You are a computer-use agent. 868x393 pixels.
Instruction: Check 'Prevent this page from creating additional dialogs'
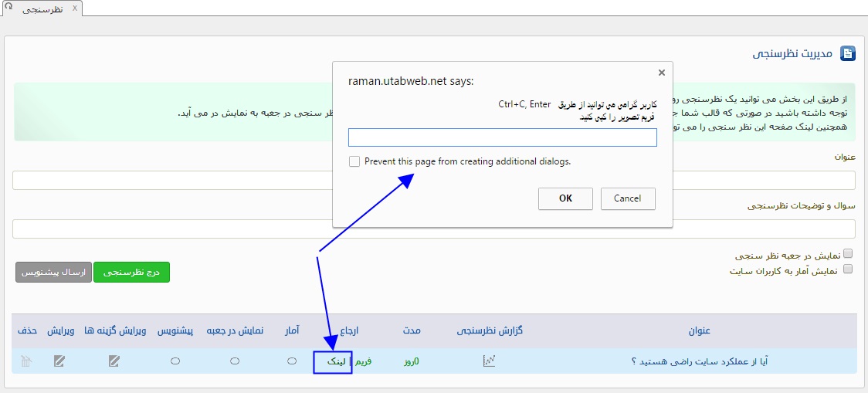pyautogui.click(x=354, y=161)
